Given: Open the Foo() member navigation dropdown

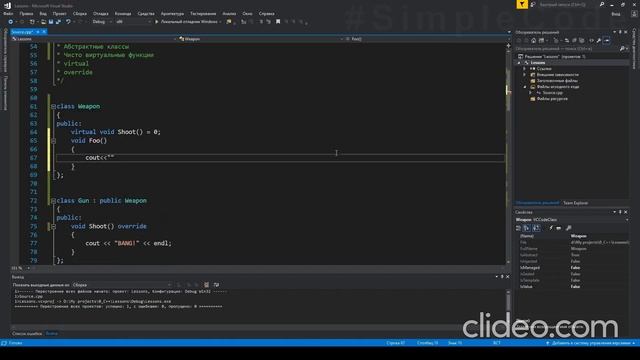Looking at the screenshot, I should (x=426, y=39).
